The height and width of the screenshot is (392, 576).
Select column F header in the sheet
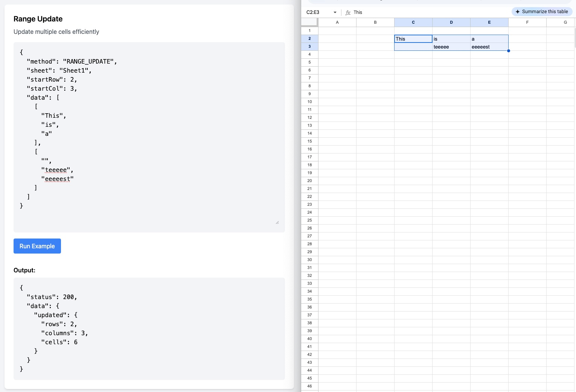527,23
